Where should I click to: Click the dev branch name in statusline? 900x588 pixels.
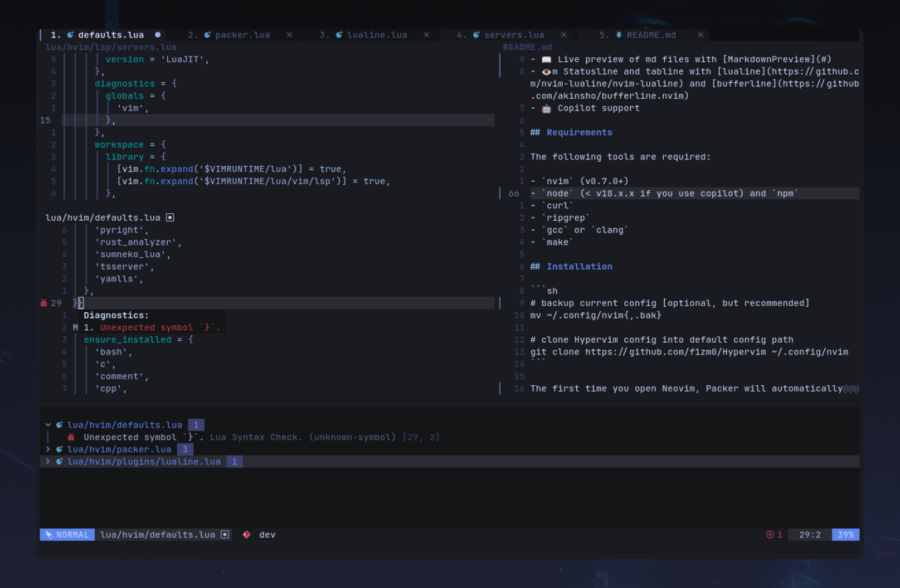(x=267, y=535)
